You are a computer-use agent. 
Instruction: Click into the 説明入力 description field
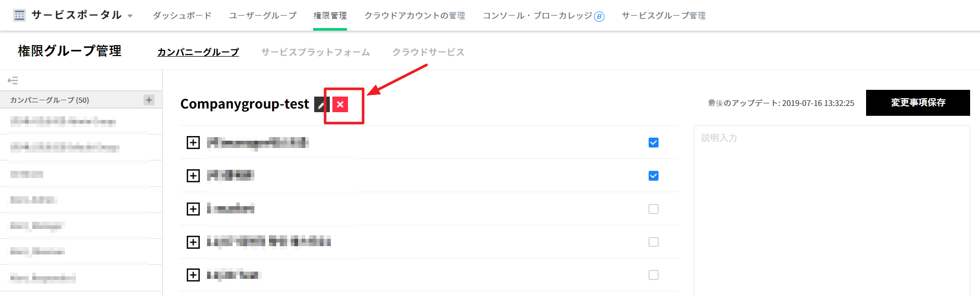[x=831, y=208]
